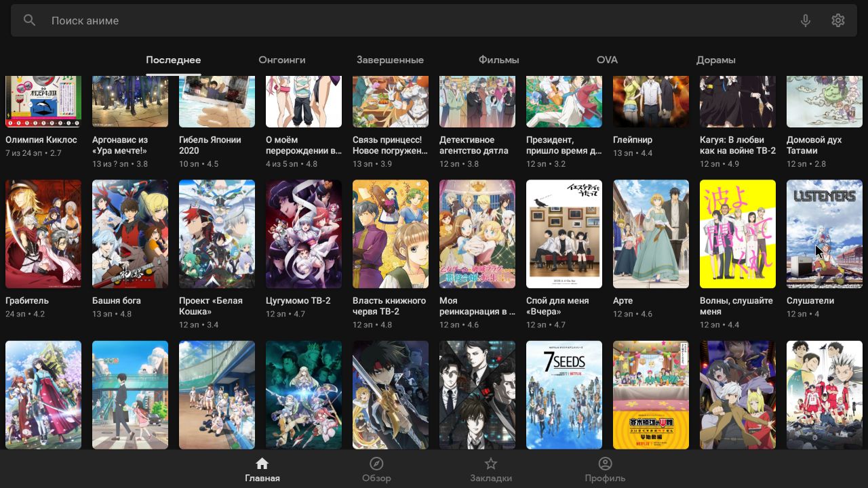Viewport: 868px width, 488px height.
Task: Switch to the Онгоинги tab
Action: (282, 60)
